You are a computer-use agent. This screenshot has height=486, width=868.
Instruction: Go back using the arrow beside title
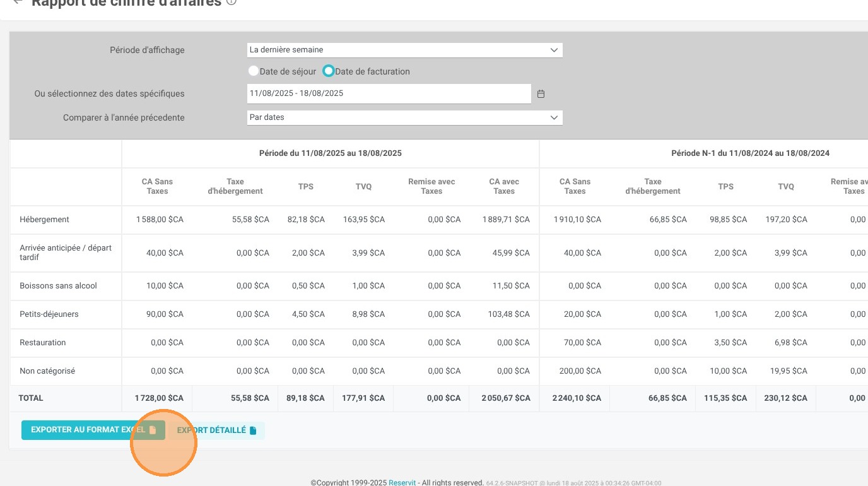(x=17, y=2)
